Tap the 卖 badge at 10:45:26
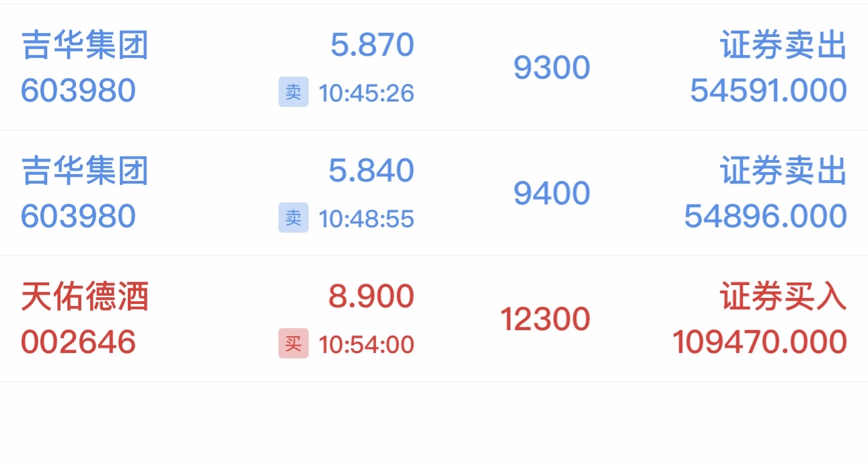The height and width of the screenshot is (464, 868). point(293,92)
